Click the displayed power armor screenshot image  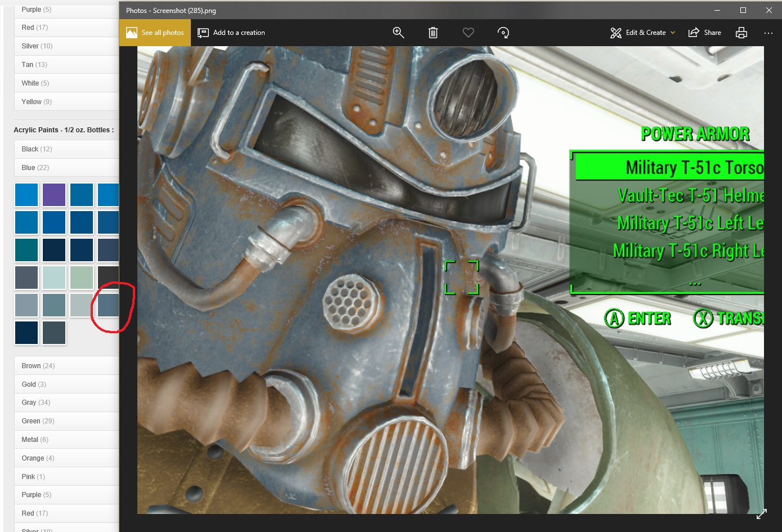pos(450,280)
